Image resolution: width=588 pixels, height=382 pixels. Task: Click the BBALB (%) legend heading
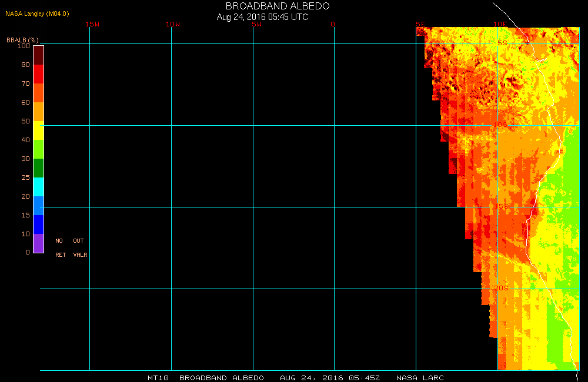[22, 39]
